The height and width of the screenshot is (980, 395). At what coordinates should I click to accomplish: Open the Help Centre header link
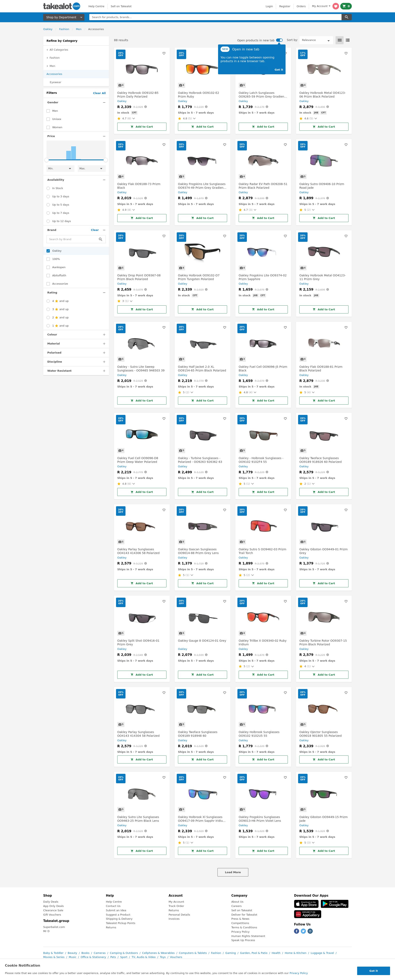pos(96,6)
